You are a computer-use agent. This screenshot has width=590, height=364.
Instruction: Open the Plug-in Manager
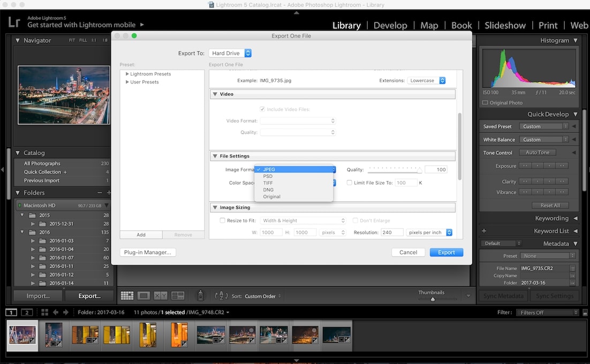coord(148,252)
